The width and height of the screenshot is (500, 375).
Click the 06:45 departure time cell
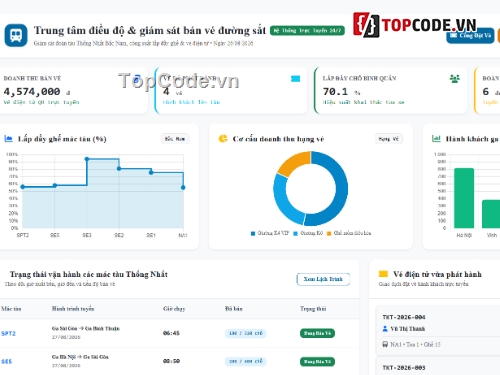(171, 333)
